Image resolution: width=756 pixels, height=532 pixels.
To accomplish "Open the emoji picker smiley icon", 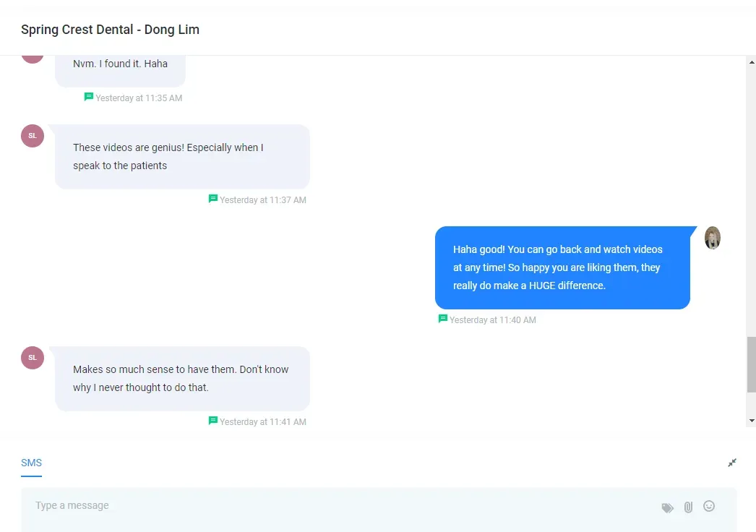I will point(709,506).
